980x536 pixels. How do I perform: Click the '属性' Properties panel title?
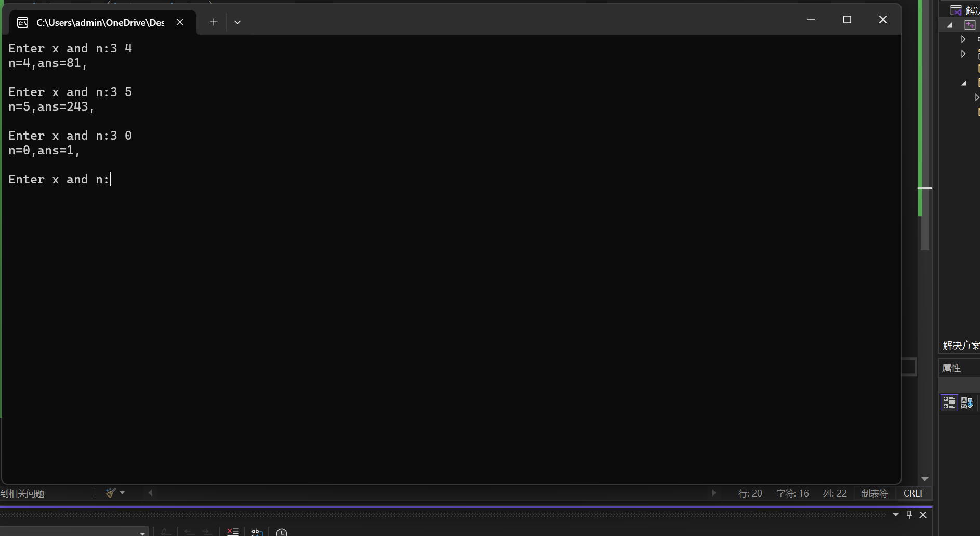pos(951,368)
